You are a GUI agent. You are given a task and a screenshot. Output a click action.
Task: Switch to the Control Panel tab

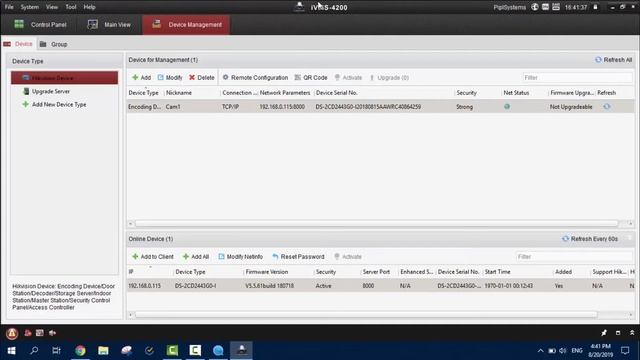40,24
